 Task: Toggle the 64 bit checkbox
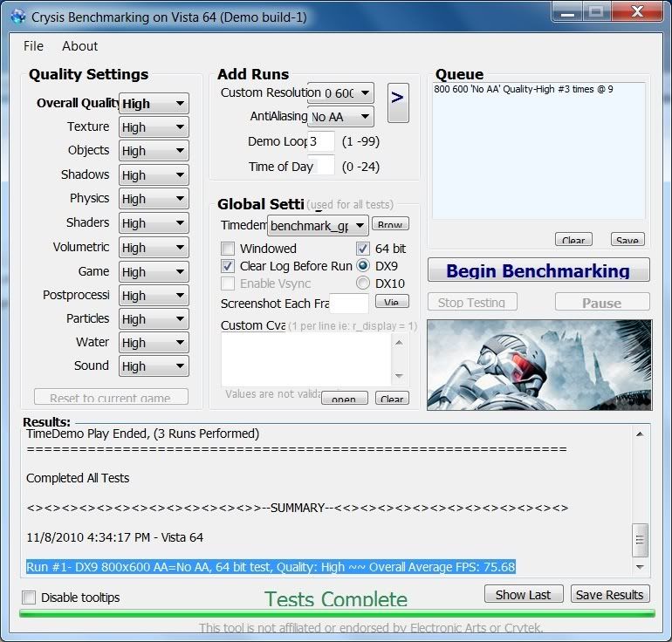tap(362, 249)
